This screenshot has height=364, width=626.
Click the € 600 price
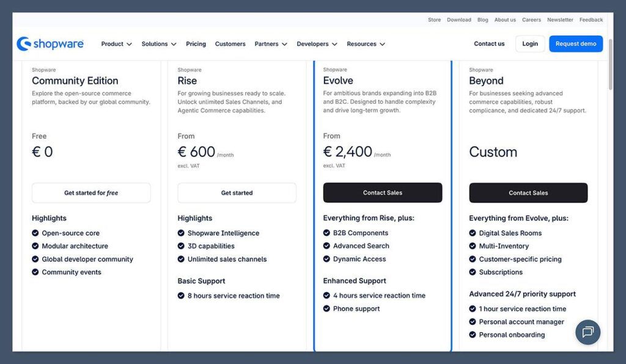[196, 152]
